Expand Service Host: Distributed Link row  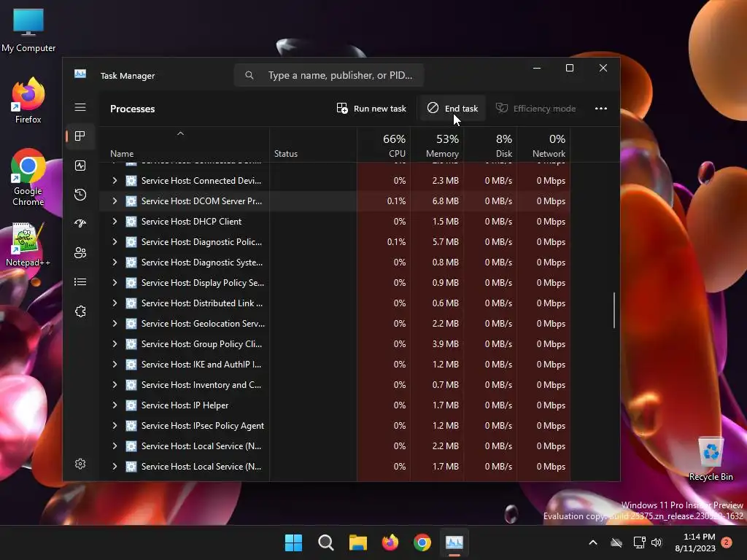(115, 303)
